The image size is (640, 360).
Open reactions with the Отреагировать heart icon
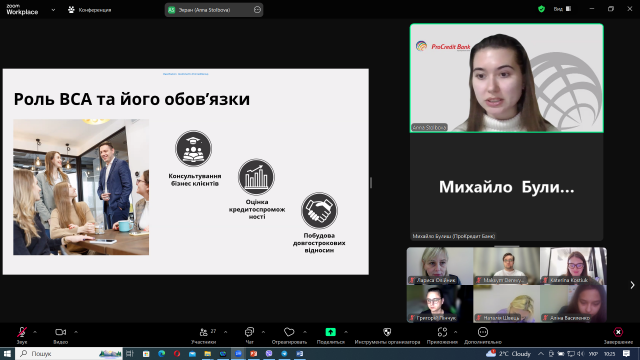289,335
